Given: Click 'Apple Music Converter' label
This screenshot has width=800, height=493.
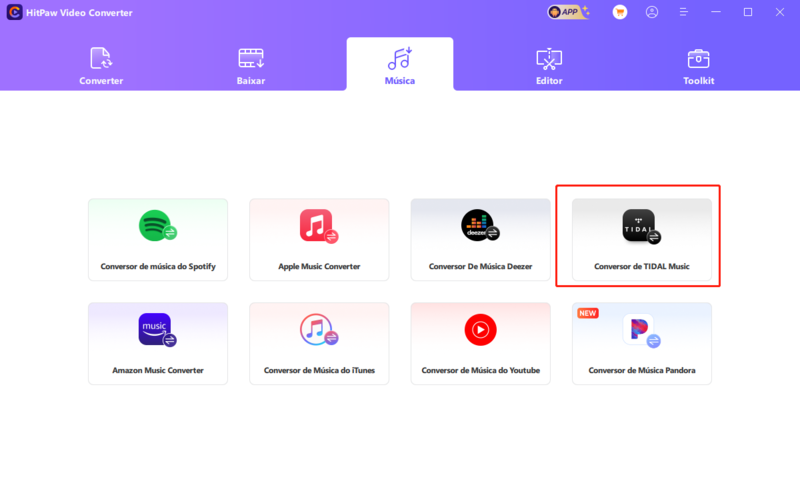Looking at the screenshot, I should tap(319, 266).
